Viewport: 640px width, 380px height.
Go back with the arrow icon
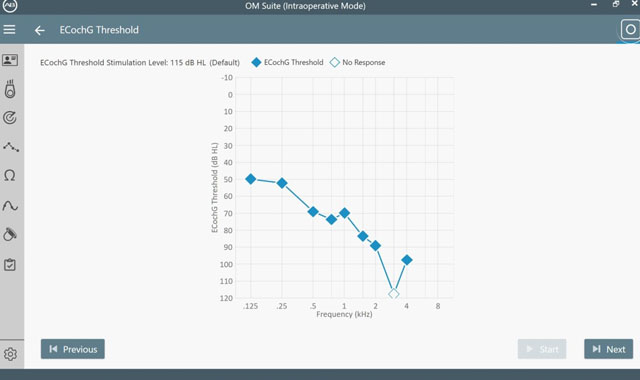40,30
